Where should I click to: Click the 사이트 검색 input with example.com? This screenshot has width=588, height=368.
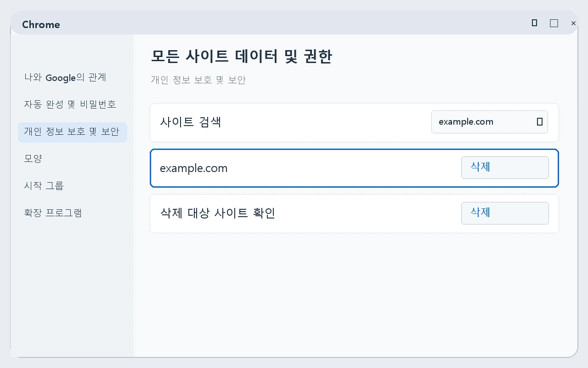(489, 122)
